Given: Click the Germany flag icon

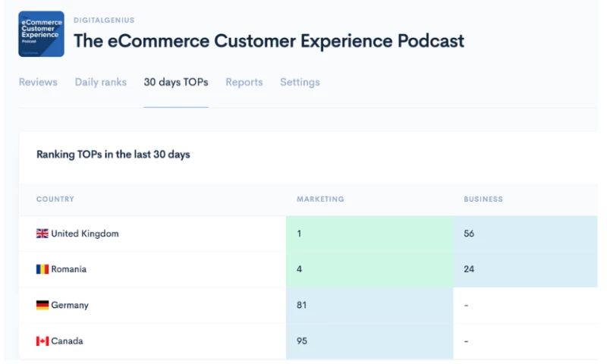Looking at the screenshot, I should tap(42, 305).
